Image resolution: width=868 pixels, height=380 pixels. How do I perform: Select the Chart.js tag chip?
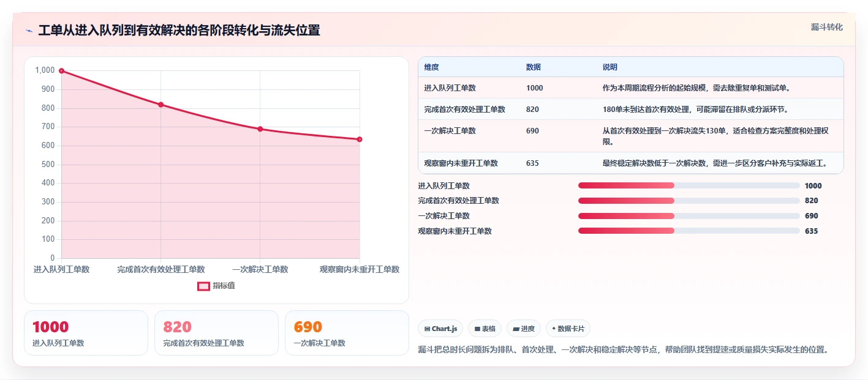[x=440, y=329]
